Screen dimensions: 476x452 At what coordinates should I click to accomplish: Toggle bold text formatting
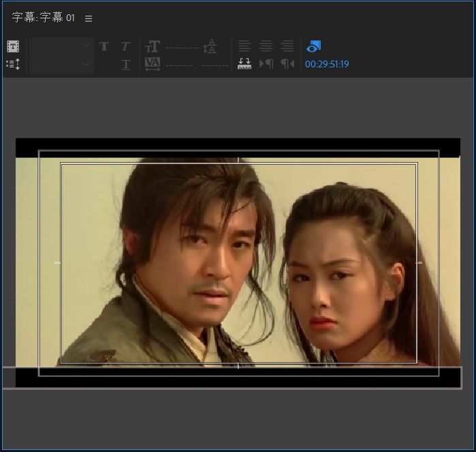click(x=104, y=46)
